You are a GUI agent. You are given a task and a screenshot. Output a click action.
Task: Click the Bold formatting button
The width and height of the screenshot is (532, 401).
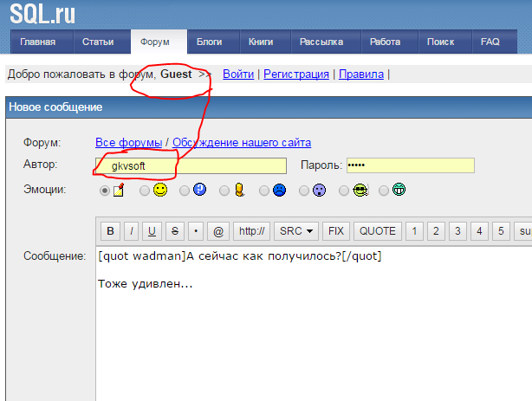[x=110, y=231]
